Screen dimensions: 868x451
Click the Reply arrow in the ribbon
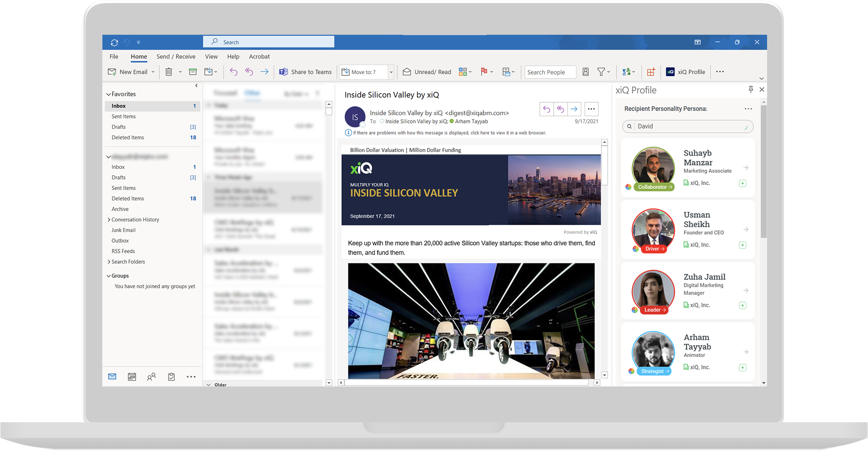coord(234,72)
